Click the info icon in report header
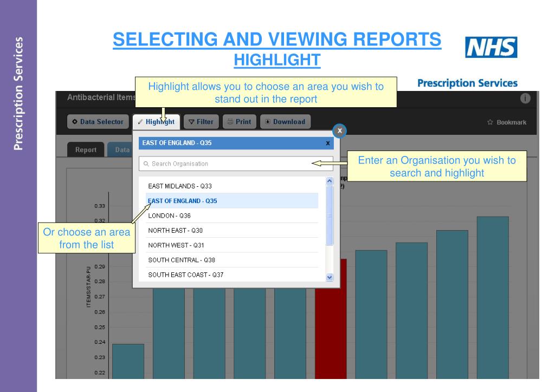This screenshot has height=392, width=555. pos(525,98)
